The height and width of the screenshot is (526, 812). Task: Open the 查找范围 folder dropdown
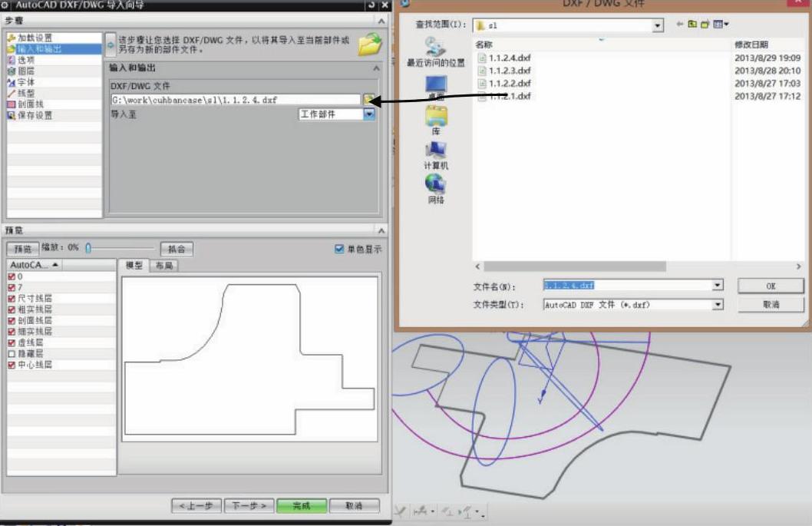tap(657, 25)
